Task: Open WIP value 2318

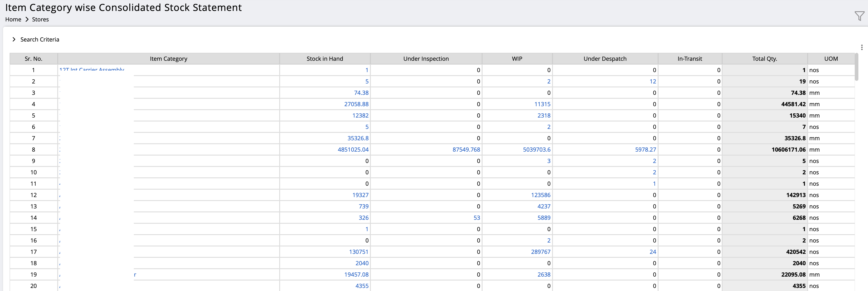Action: pyautogui.click(x=544, y=116)
